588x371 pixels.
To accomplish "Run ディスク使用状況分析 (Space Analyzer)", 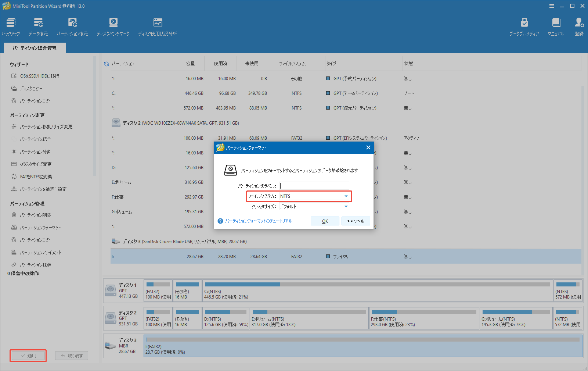I will click(x=158, y=26).
